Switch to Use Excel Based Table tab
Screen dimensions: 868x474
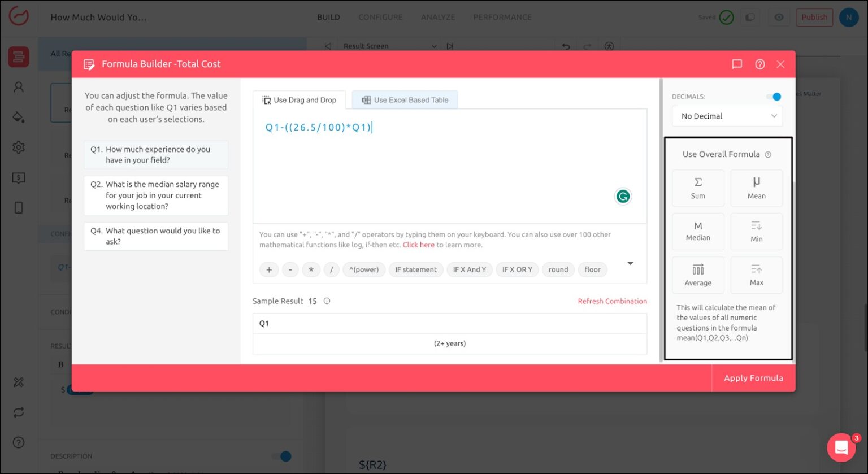(405, 100)
